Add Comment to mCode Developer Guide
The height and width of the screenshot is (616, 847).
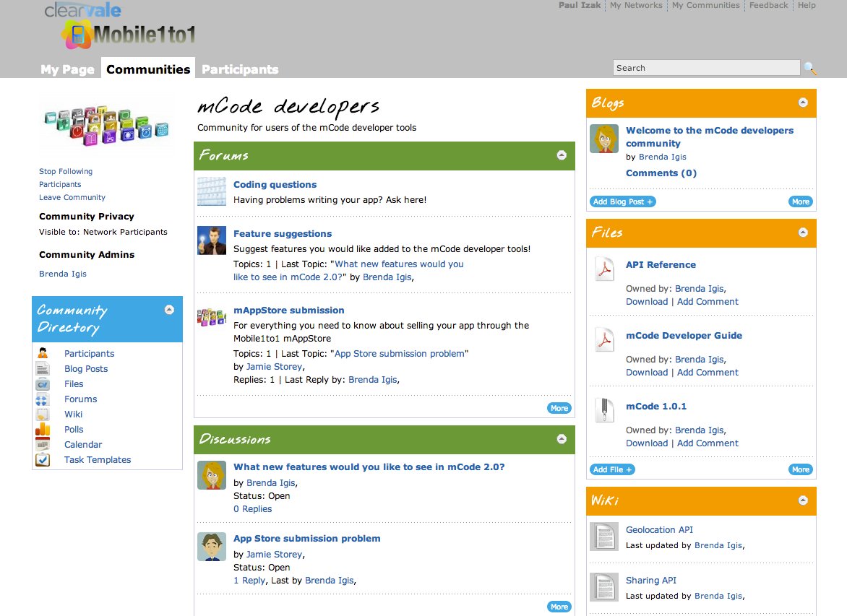pyautogui.click(x=708, y=373)
